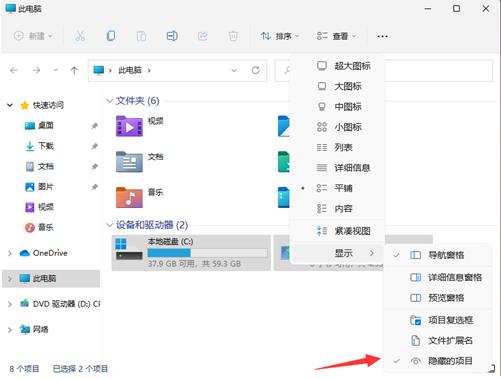Open the 查看 dropdown
This screenshot has height=379, width=501.
336,36
